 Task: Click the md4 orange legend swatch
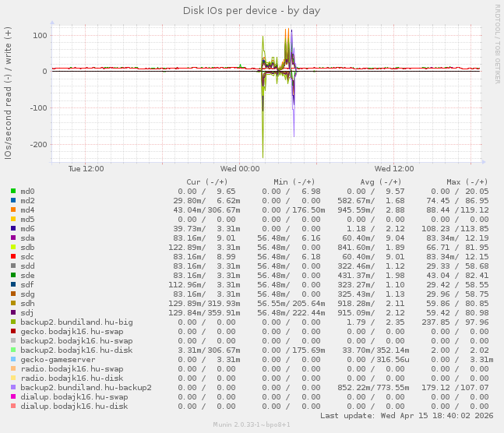[x=13, y=209]
